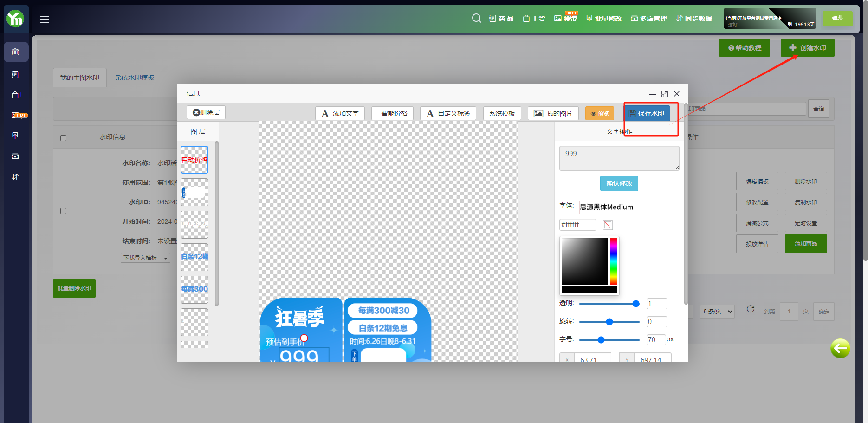Click the 删除层 delete layer button
Screen dimensions: 868x423
point(206,112)
